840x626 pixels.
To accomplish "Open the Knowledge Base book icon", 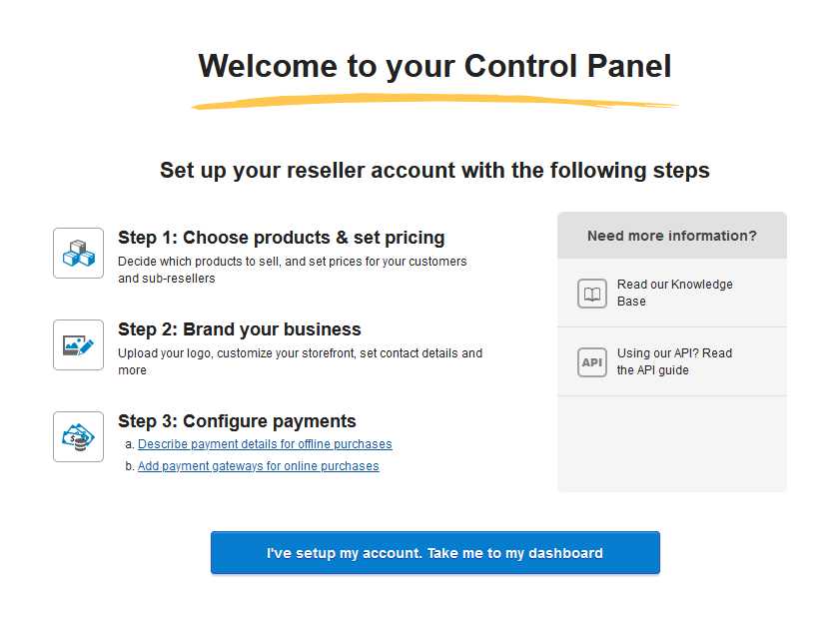I will pyautogui.click(x=591, y=294).
